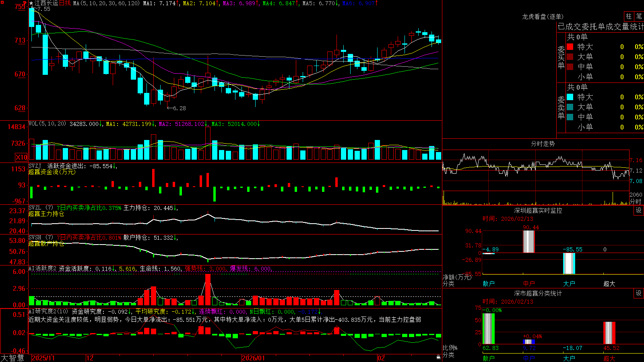Click the X10 multiplier box in volume panel
Image resolution: width=644 pixels, height=362 pixels.
pos(21,157)
